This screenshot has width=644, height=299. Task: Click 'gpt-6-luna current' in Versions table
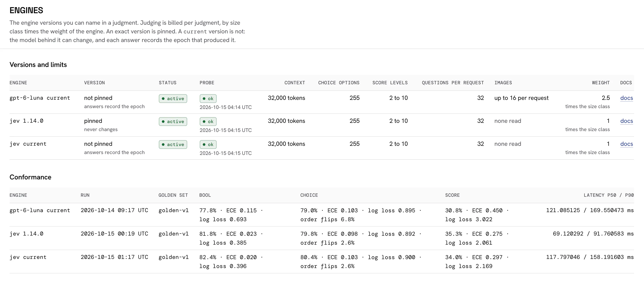40,98
